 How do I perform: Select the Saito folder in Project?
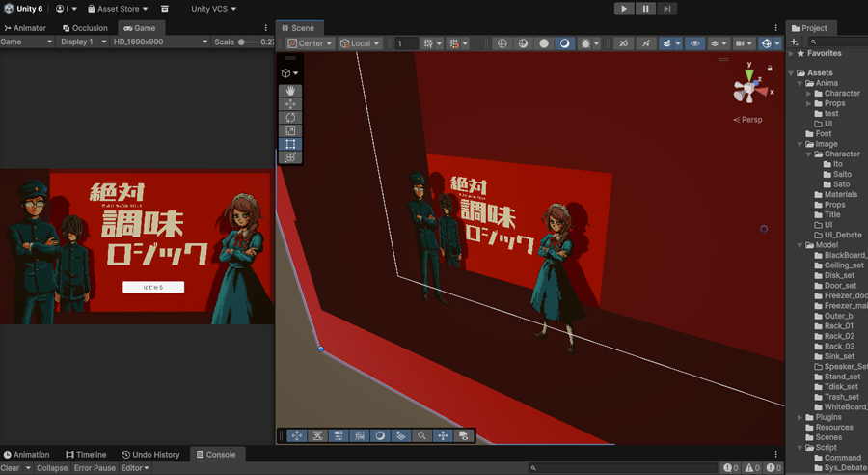[842, 174]
